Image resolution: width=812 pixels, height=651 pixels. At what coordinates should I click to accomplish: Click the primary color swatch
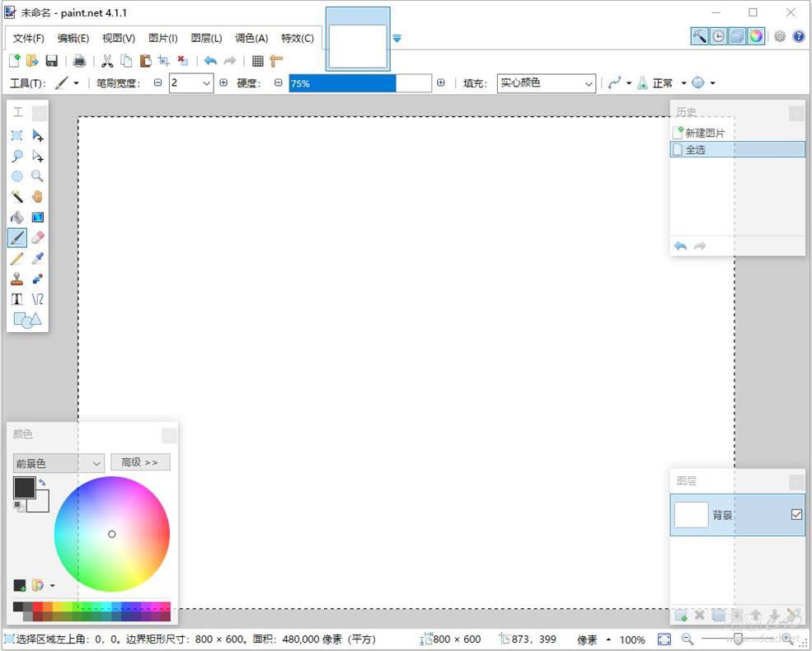25,488
